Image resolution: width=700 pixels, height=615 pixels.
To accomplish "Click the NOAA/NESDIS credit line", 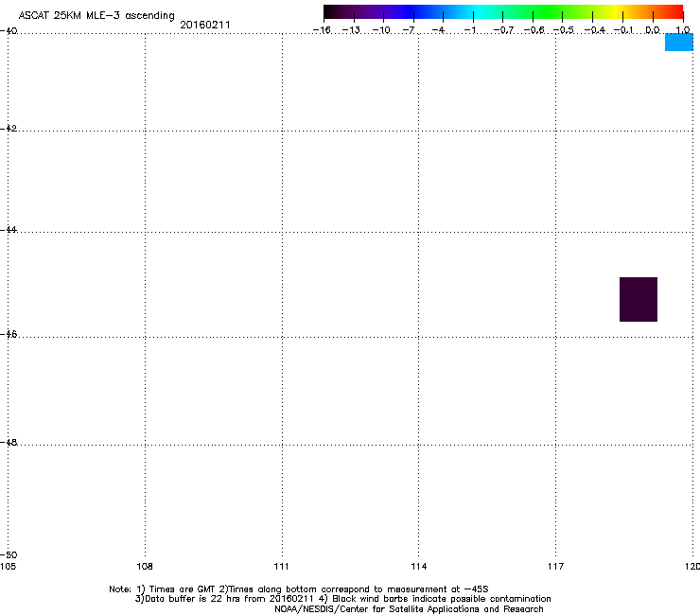I will point(409,609).
